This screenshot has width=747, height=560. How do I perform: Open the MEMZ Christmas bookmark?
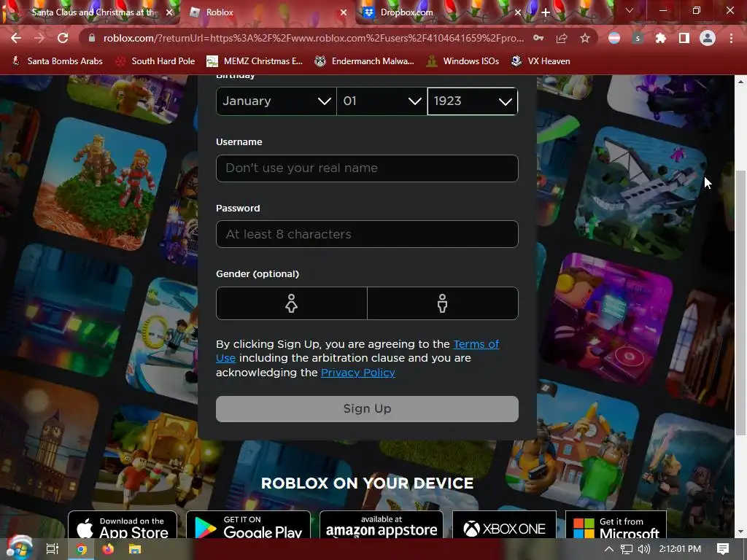point(255,61)
